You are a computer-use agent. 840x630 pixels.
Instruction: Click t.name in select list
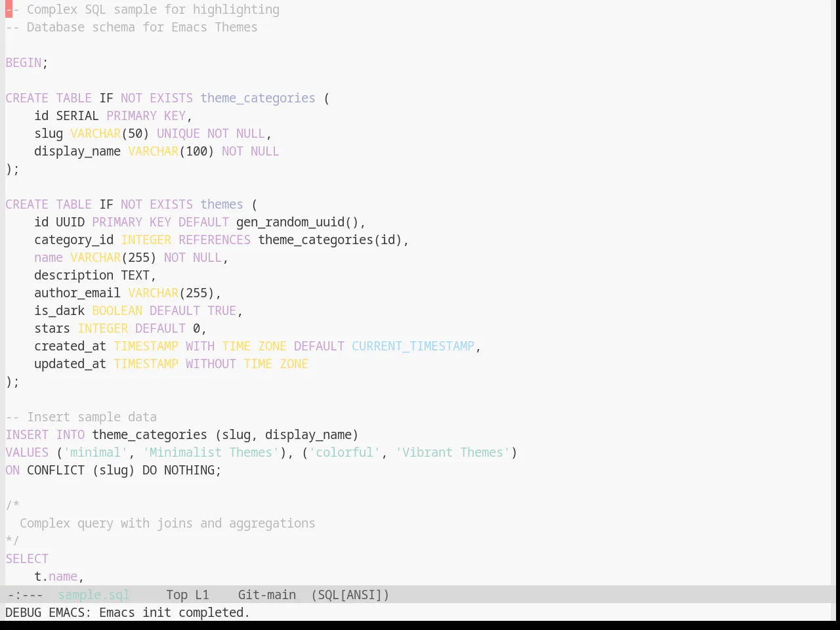click(x=56, y=576)
